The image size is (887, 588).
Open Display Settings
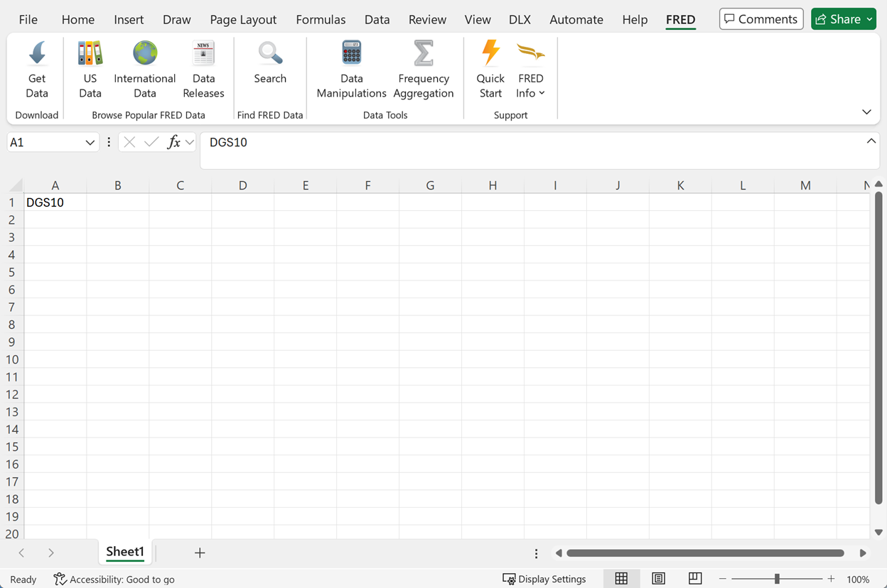pyautogui.click(x=544, y=579)
